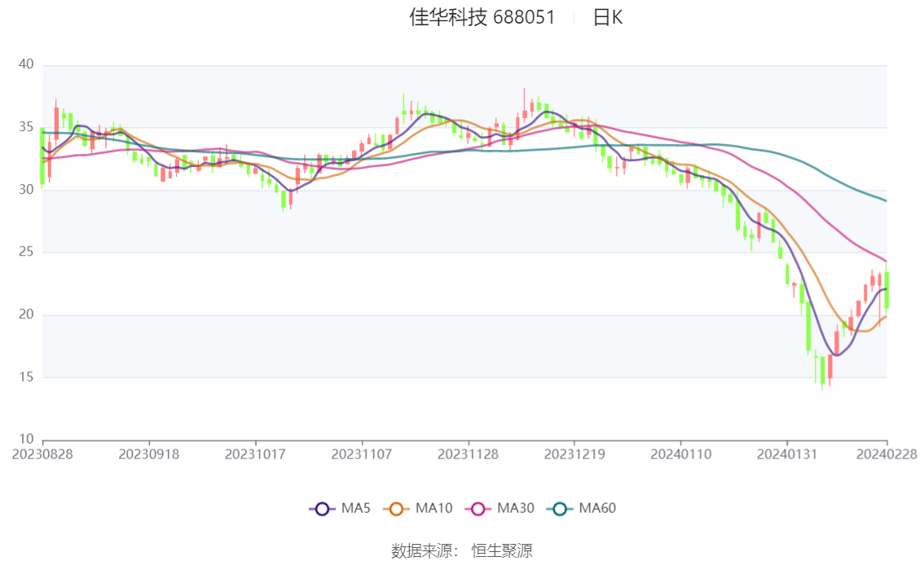
Task: Click the 20231107 date label
Action: (x=362, y=454)
